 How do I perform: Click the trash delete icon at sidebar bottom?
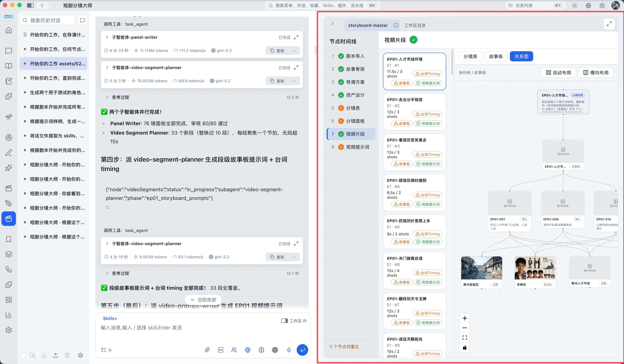click(x=67, y=355)
